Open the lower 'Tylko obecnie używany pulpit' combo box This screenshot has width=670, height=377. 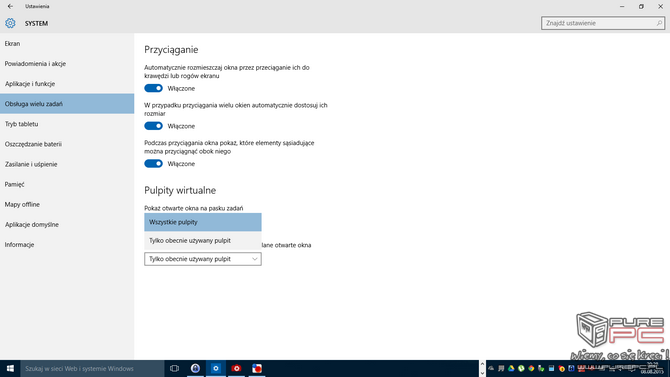(x=203, y=259)
